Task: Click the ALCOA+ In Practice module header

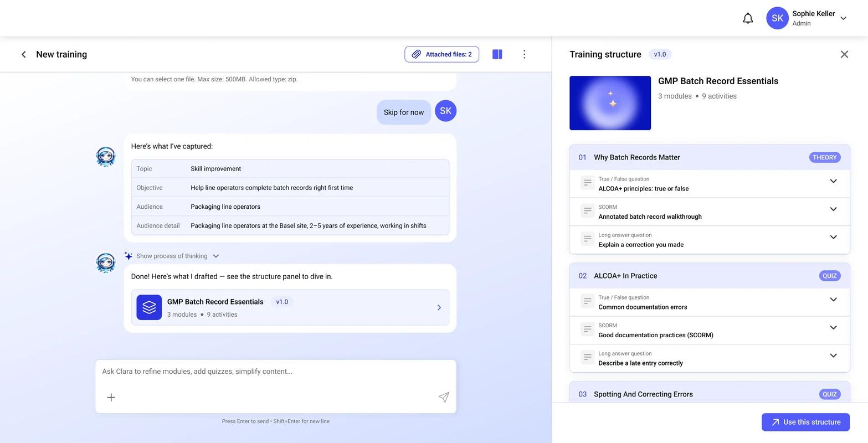Action: (x=710, y=276)
